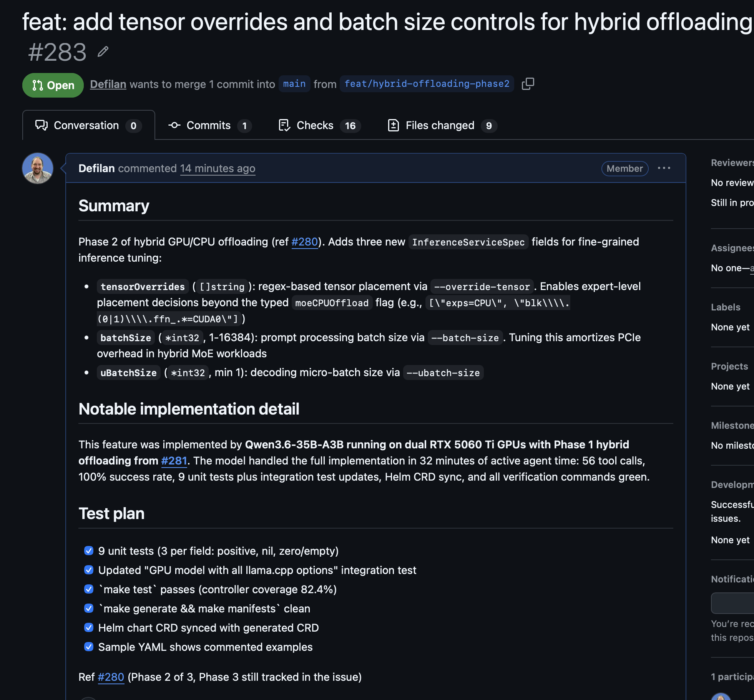754x700 pixels.
Task: Open the Labels sidebar section
Action: click(x=726, y=307)
